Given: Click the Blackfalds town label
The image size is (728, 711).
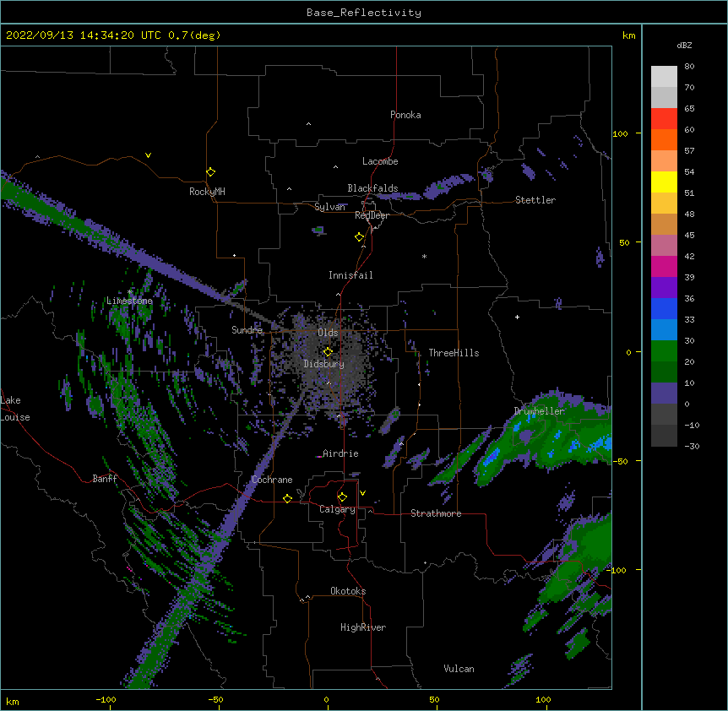Looking at the screenshot, I should point(372,188).
